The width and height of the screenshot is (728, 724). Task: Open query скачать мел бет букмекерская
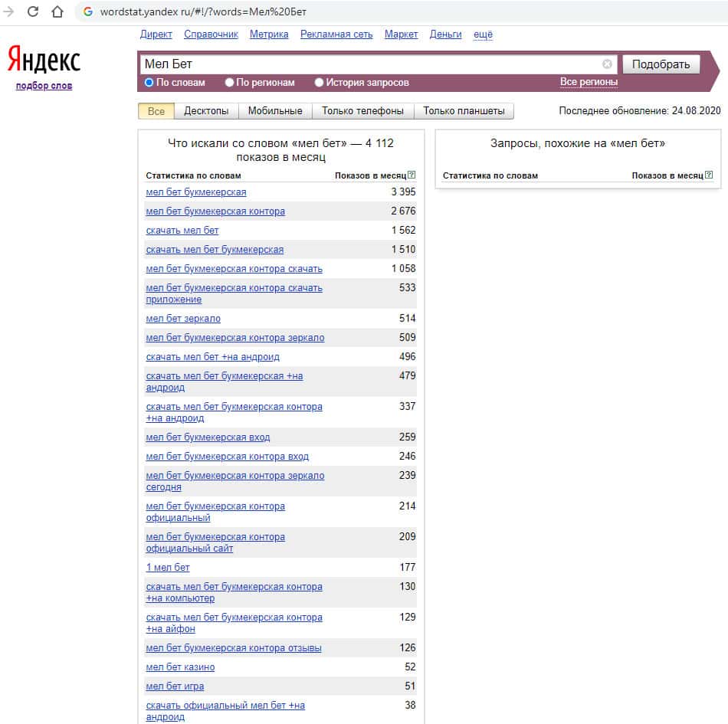tap(215, 249)
